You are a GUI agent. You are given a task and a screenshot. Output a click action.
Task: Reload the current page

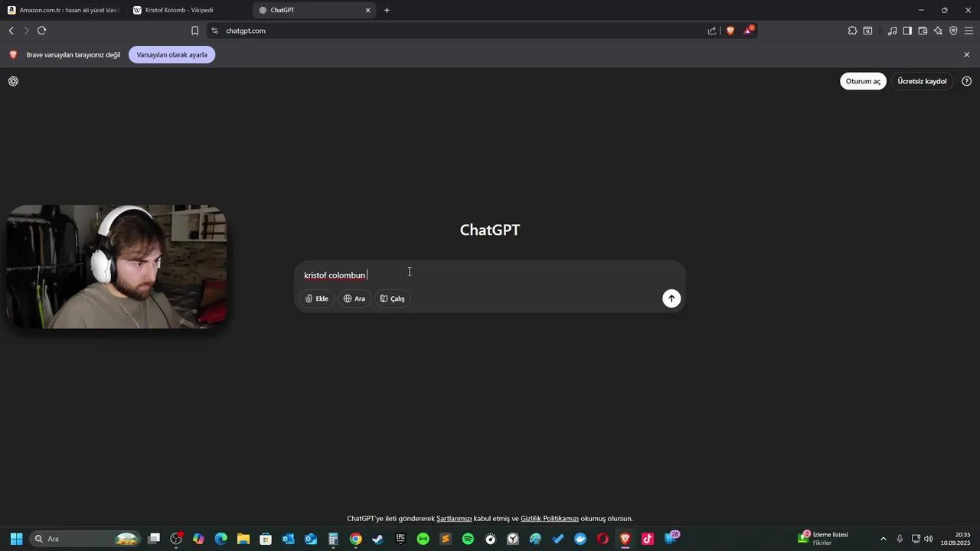coord(41,31)
